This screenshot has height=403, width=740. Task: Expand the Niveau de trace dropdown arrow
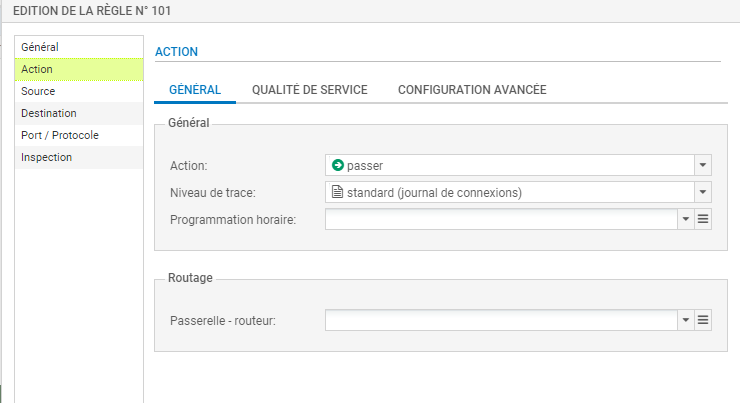(x=703, y=192)
